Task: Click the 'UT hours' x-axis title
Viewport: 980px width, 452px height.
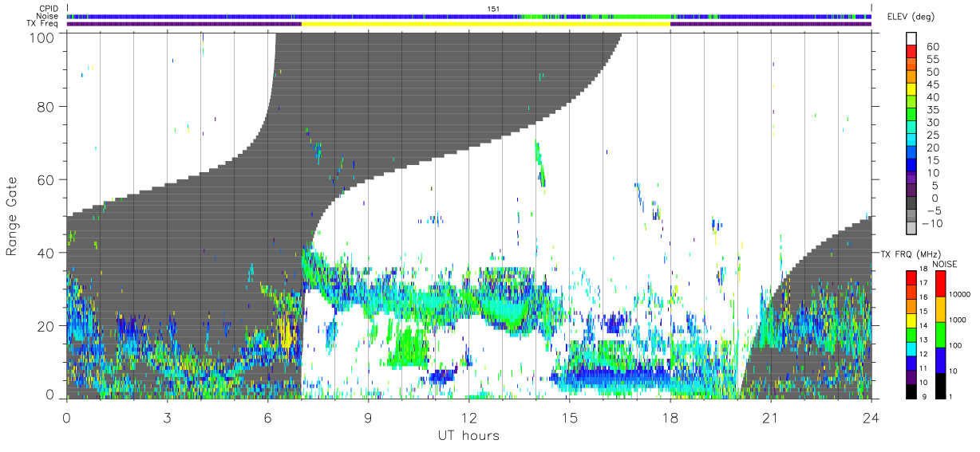Action: tap(468, 435)
